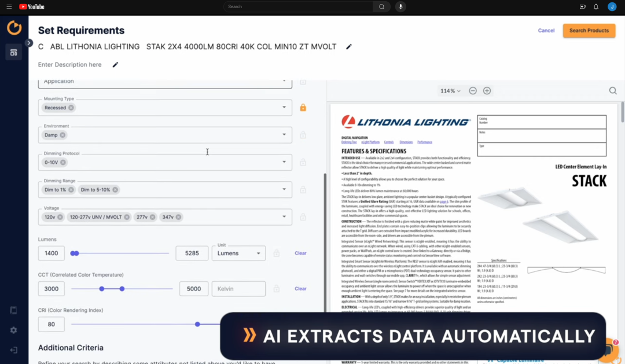
Task: Start voice search with the microphone icon
Action: click(400, 7)
